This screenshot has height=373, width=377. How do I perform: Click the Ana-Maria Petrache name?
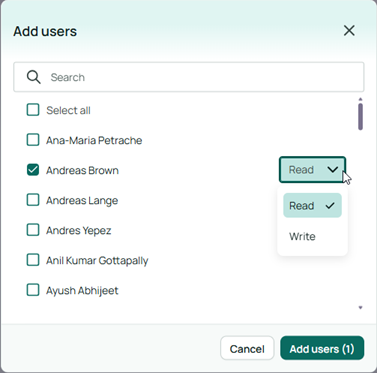pyautogui.click(x=94, y=140)
